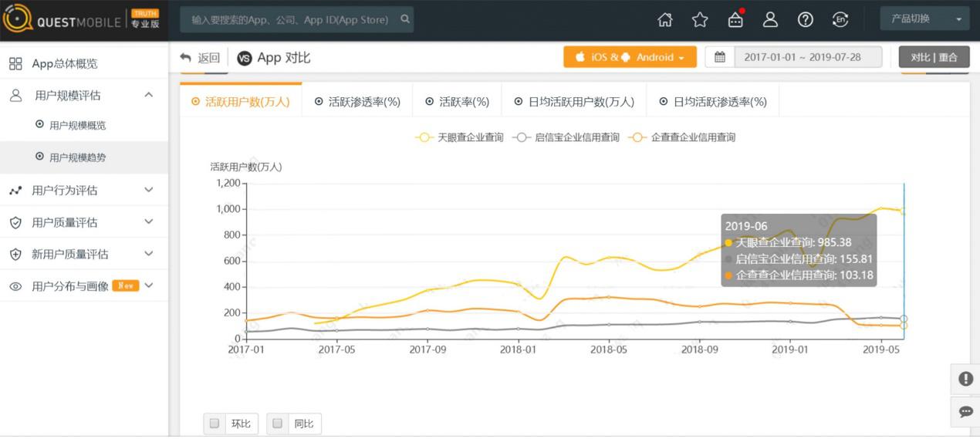This screenshot has width=980, height=439.
Task: Click the New badge beside 用户分布与画像
Action: coord(126,285)
